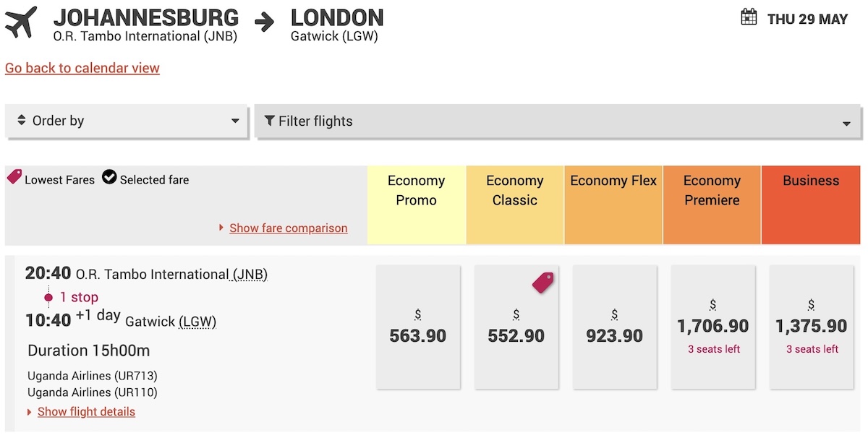Screen dimensions: 868x438
Task: Click the Economy Premiere column header
Action: pos(712,205)
